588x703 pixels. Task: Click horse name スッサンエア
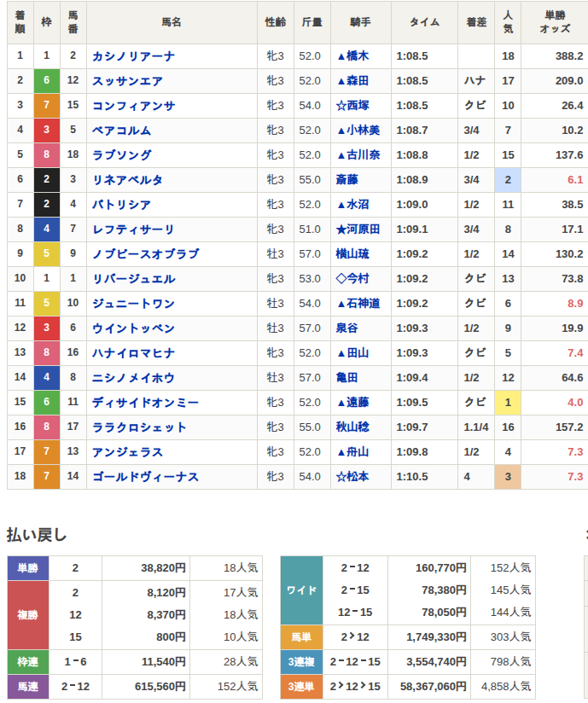pos(127,81)
